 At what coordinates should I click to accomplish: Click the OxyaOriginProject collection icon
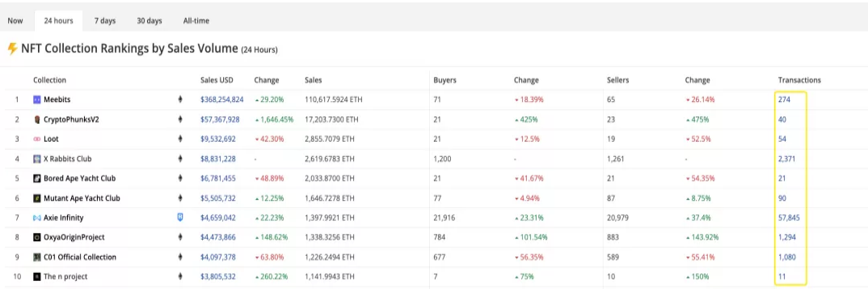(x=37, y=237)
